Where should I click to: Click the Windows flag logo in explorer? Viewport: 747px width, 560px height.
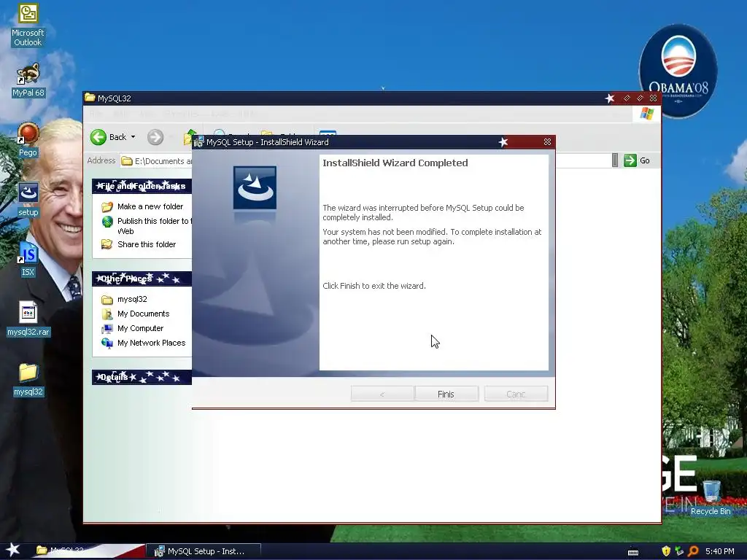pos(647,114)
